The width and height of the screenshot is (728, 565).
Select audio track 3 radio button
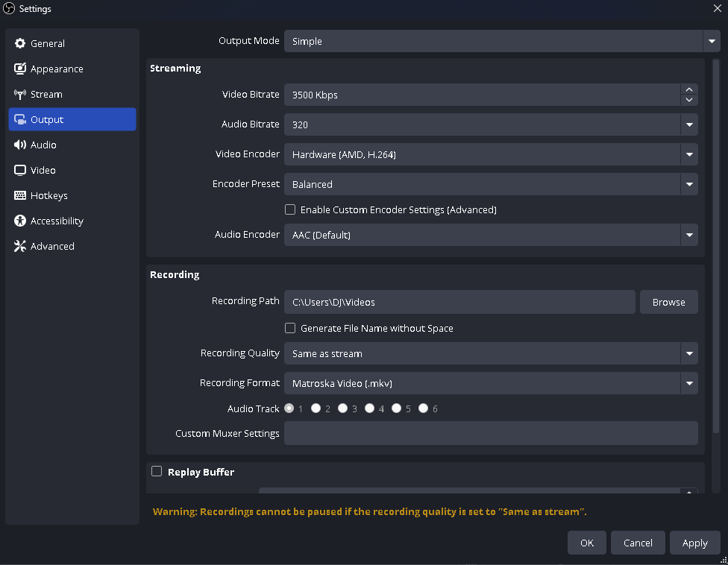(342, 408)
